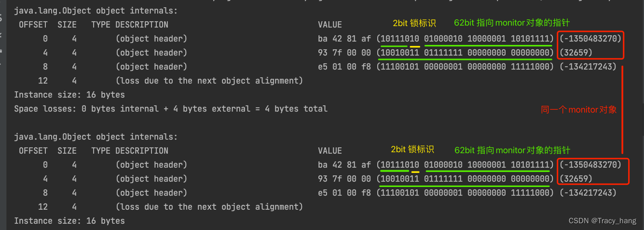Click "(-134217243)" in the first printout

(x=588, y=67)
